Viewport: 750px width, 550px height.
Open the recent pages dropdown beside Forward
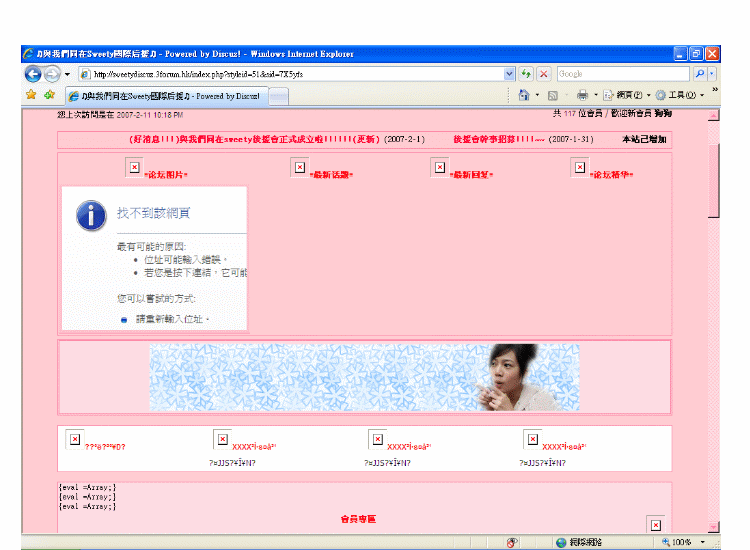click(x=67, y=74)
